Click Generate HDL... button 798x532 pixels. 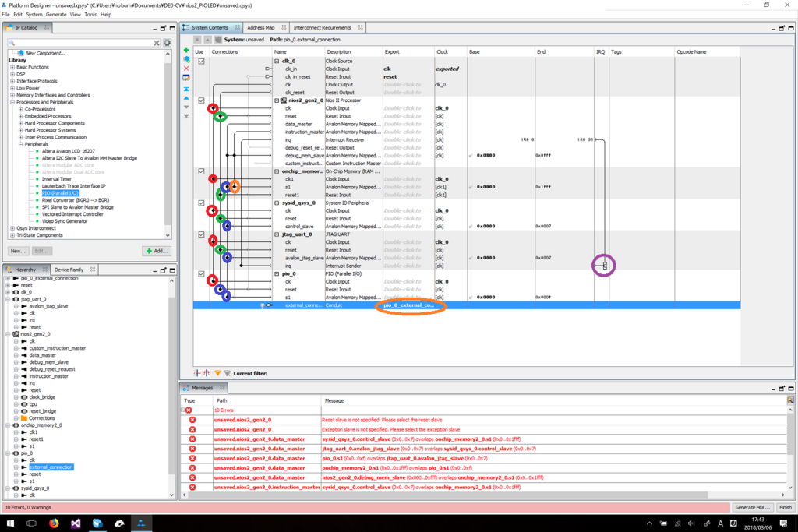(752, 508)
